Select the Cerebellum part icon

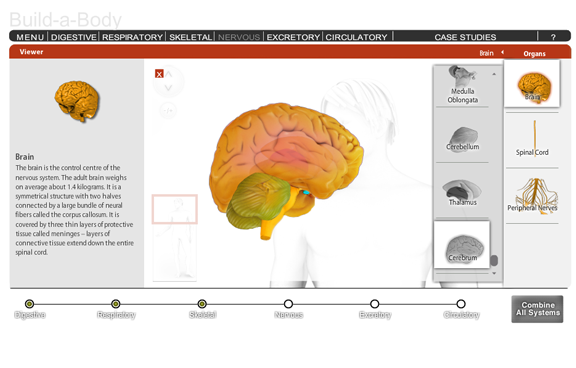tap(462, 139)
